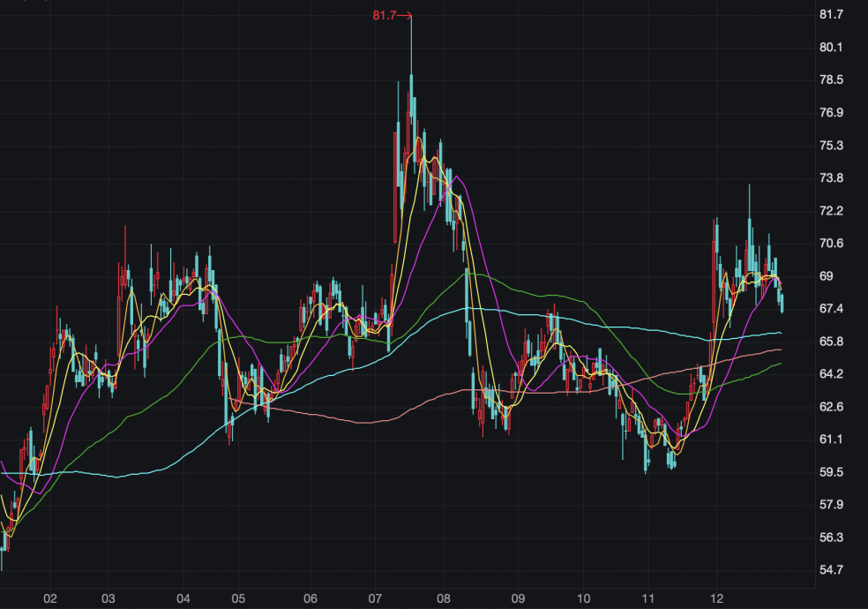Select the 54.7 value on price axis
This screenshot has height=609, width=868.
pos(832,570)
